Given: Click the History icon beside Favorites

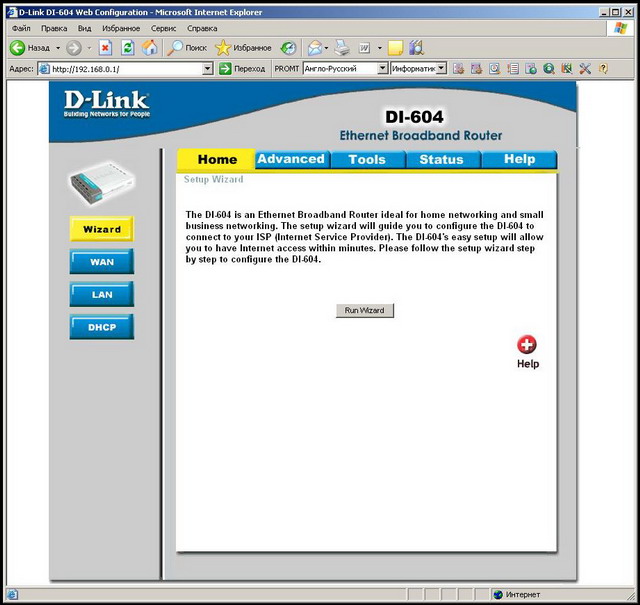Looking at the screenshot, I should (288, 47).
